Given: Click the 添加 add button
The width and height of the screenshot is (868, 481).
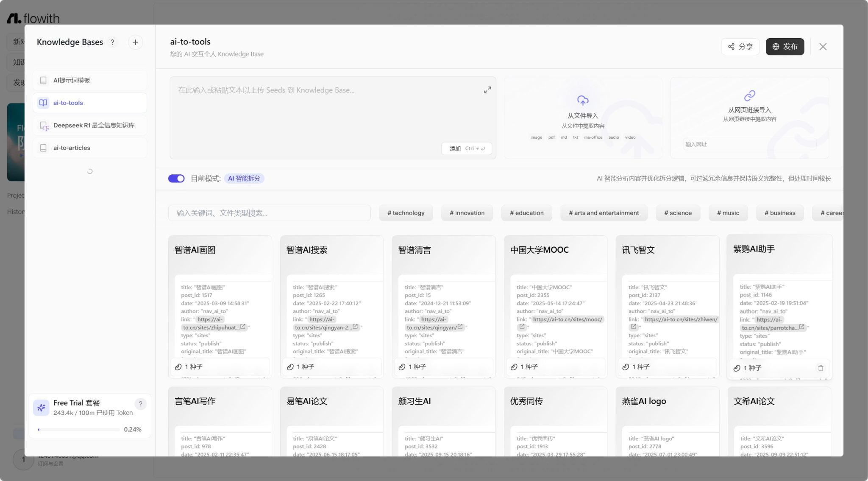Looking at the screenshot, I should coord(466,148).
